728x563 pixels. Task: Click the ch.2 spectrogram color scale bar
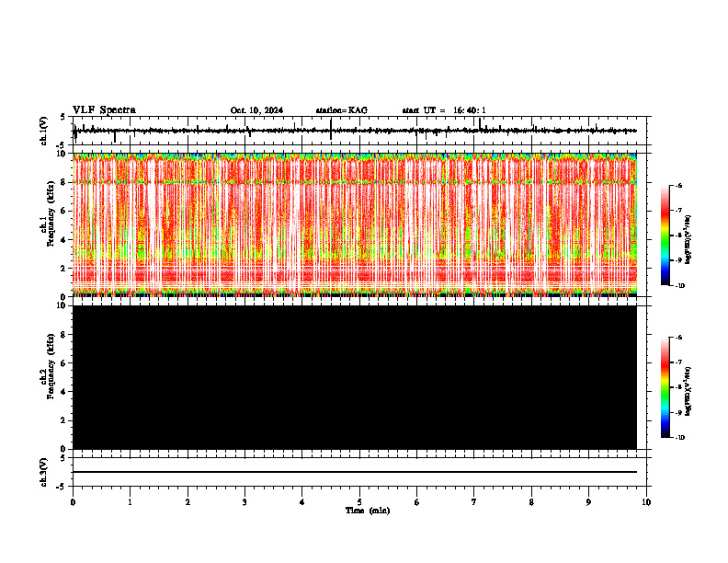tap(665, 387)
